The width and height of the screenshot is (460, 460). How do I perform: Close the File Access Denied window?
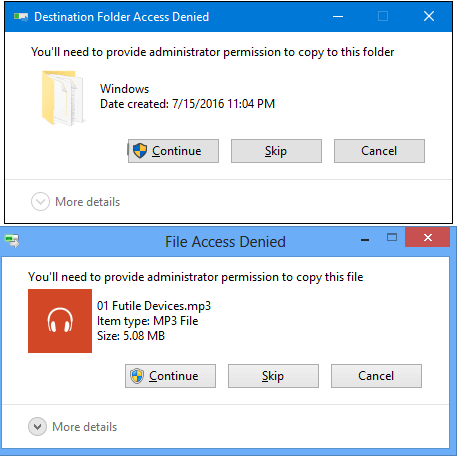click(428, 237)
